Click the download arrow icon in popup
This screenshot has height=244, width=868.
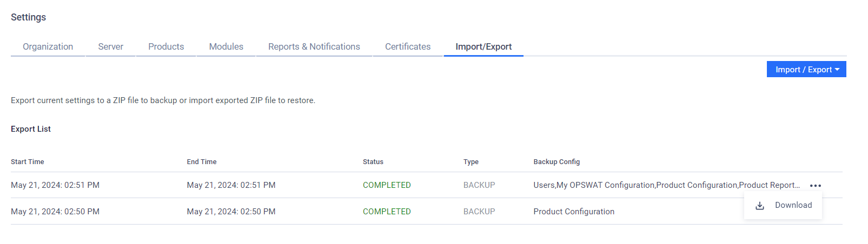click(760, 206)
